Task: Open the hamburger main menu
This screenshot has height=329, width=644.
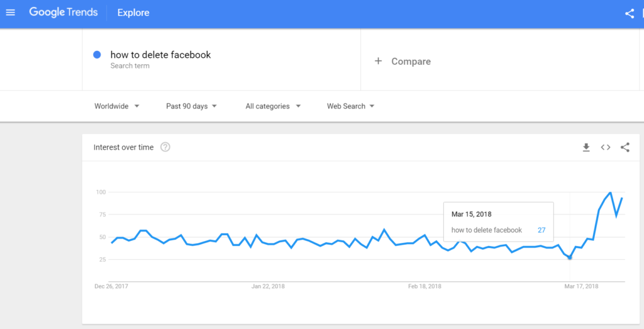Action: click(x=10, y=13)
